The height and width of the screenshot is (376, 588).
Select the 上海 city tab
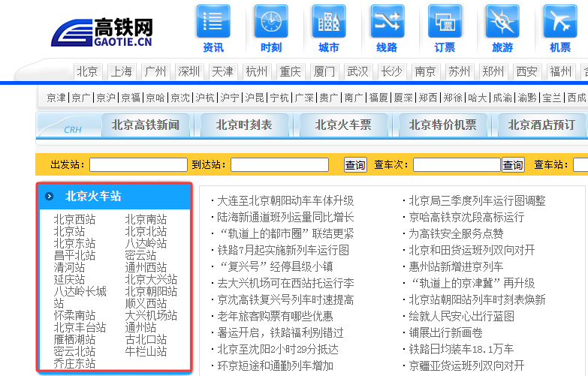click(x=121, y=71)
